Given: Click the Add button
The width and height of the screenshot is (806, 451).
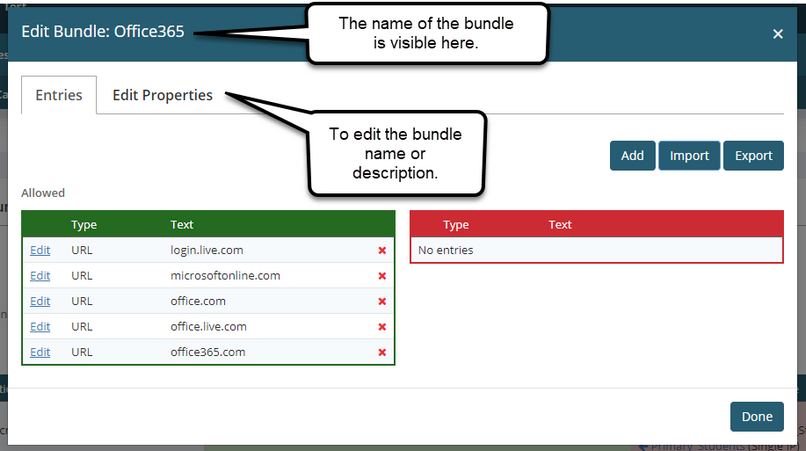Looking at the screenshot, I should coord(632,155).
